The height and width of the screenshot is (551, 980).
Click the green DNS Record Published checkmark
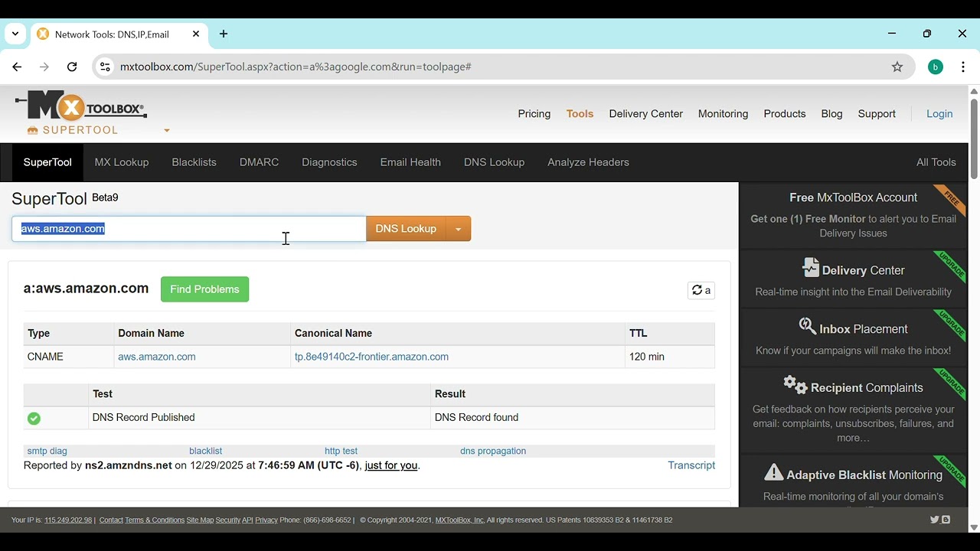34,419
